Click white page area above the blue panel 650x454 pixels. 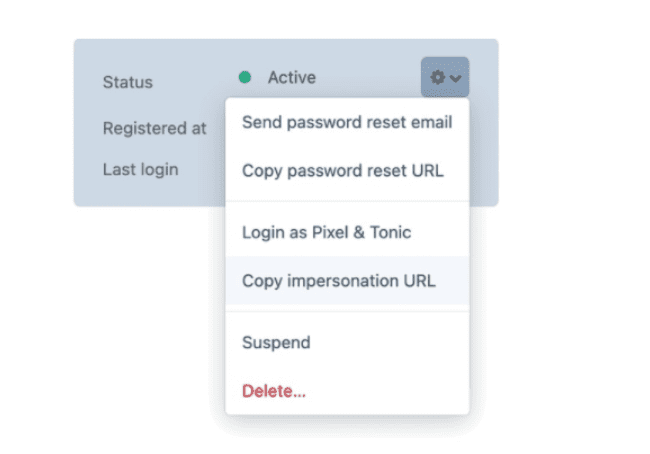[300, 18]
